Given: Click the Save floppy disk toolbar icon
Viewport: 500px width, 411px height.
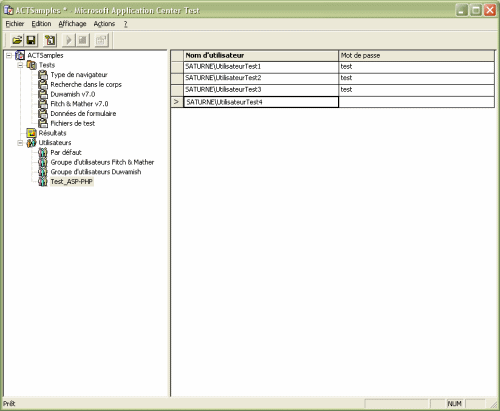Looking at the screenshot, I should [31, 40].
